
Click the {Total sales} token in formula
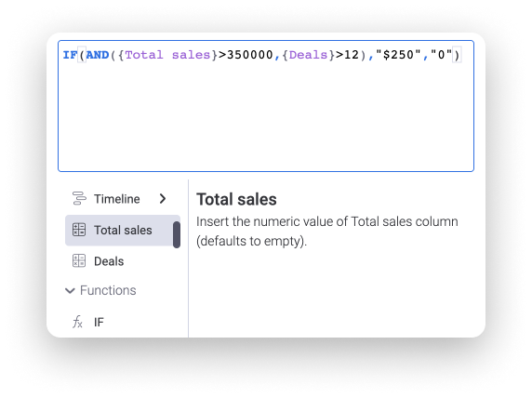(167, 55)
